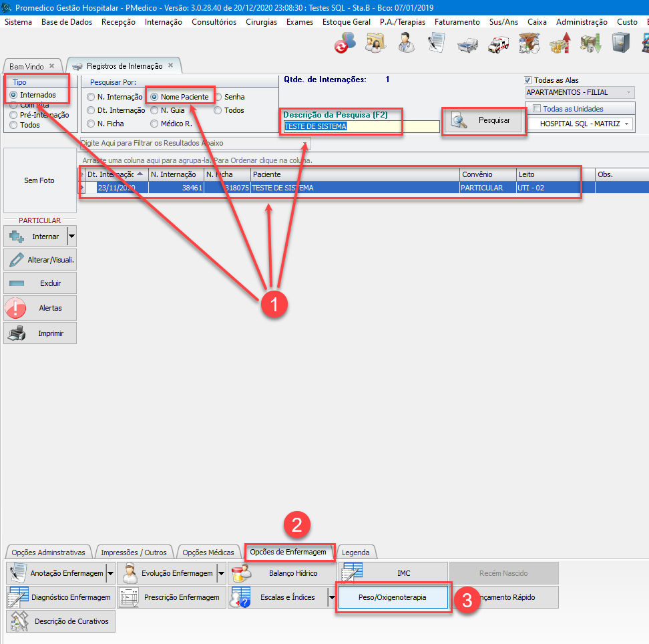Screen dimensions: 649x644
Task: Select N. Internação search radio button
Action: point(91,98)
